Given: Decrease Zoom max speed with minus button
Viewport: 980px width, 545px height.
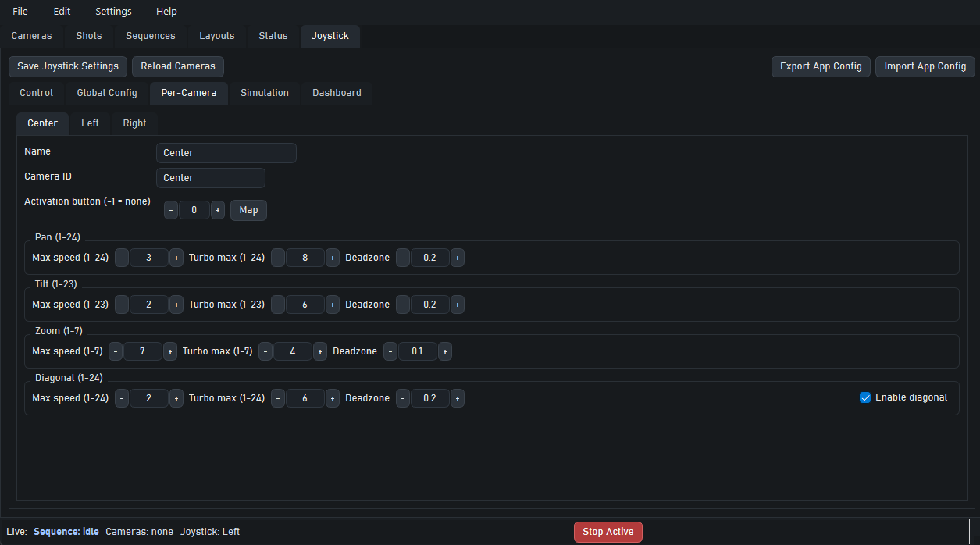Looking at the screenshot, I should [x=116, y=351].
